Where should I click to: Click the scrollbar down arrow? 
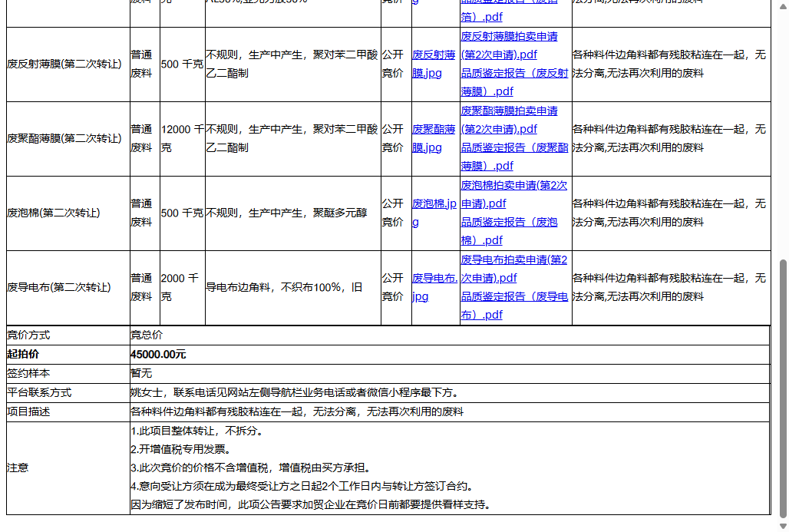tap(783, 526)
